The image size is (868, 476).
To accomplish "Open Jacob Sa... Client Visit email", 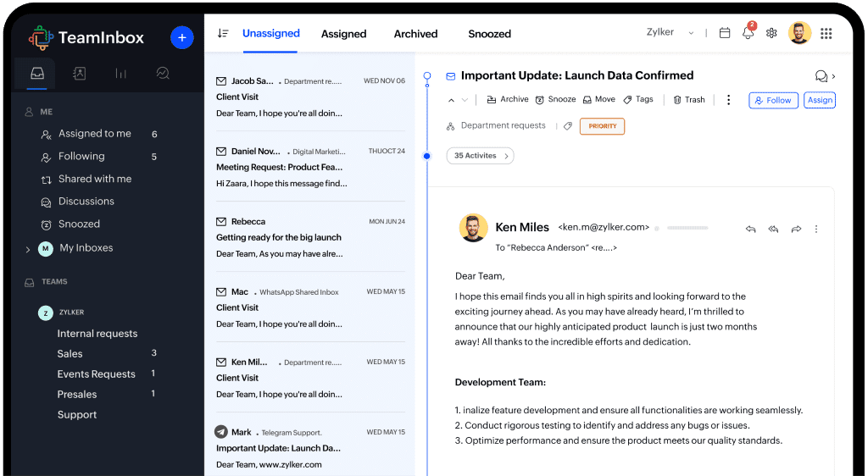I will coord(310,97).
